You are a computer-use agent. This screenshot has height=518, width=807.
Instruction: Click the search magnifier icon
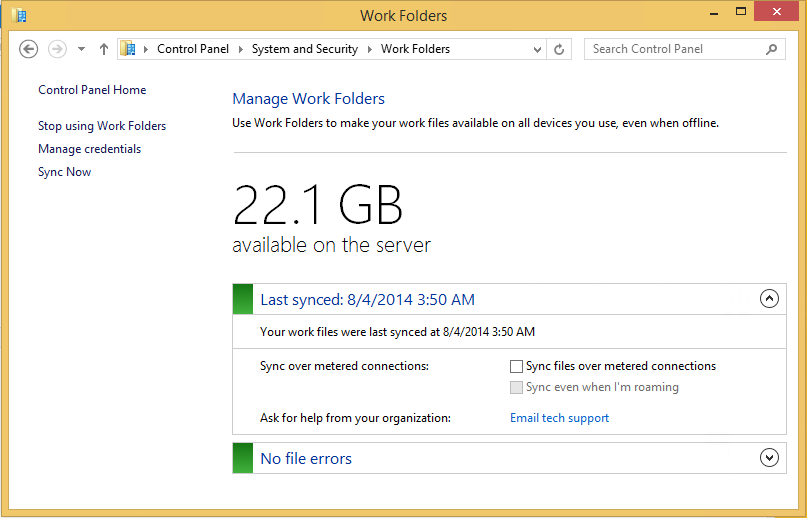pyautogui.click(x=772, y=49)
